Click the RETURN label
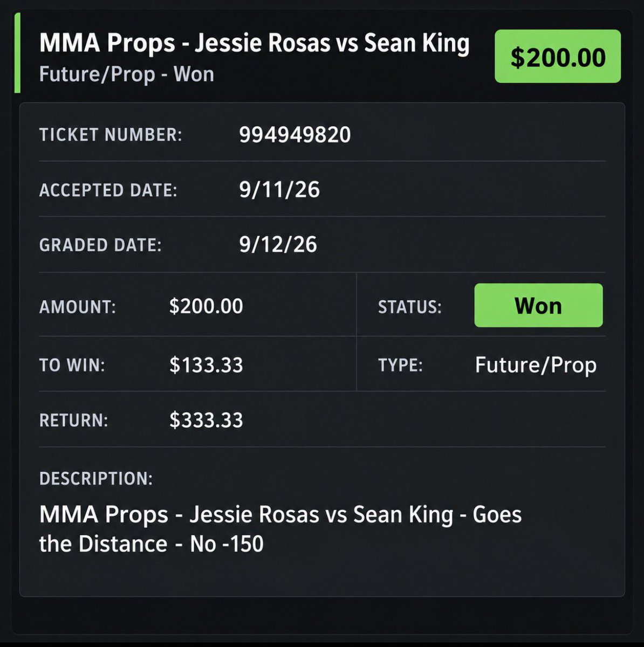Viewport: 644px width, 647px height. (74, 420)
